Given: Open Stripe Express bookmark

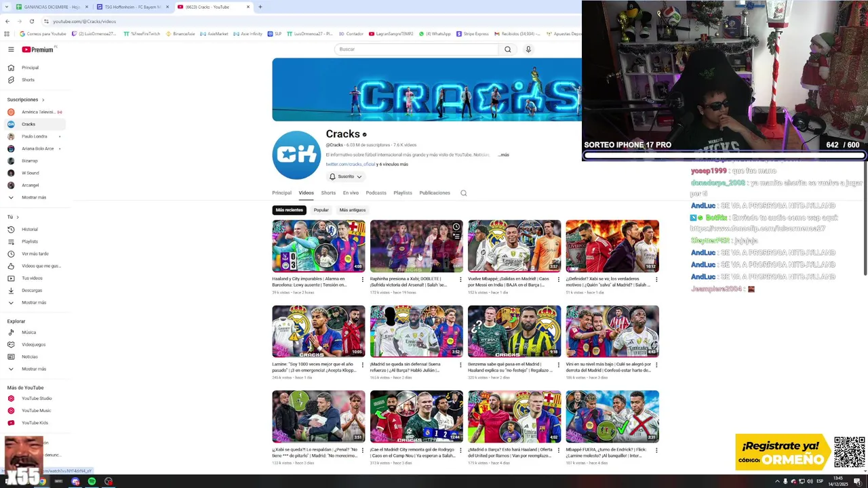Looking at the screenshot, I should point(473,34).
